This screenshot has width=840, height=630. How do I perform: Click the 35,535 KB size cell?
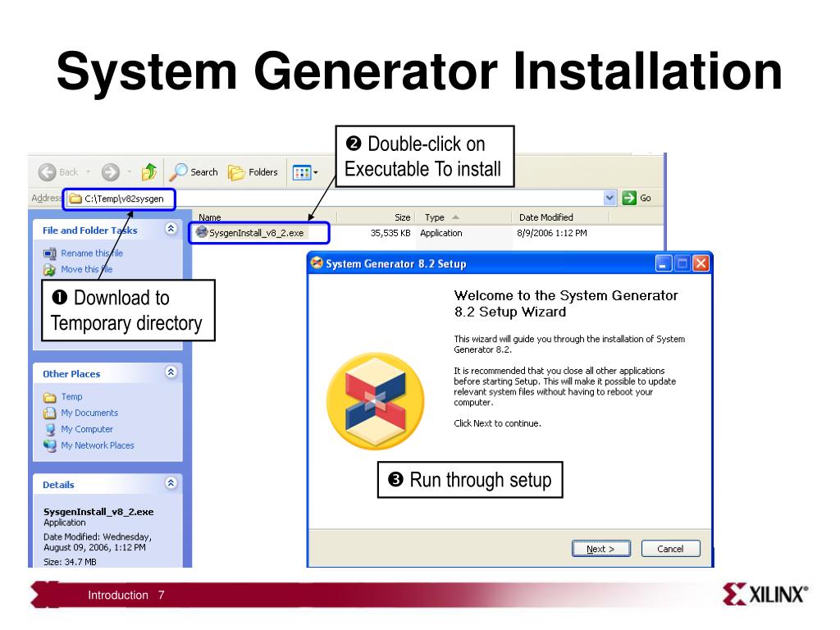pyautogui.click(x=390, y=233)
